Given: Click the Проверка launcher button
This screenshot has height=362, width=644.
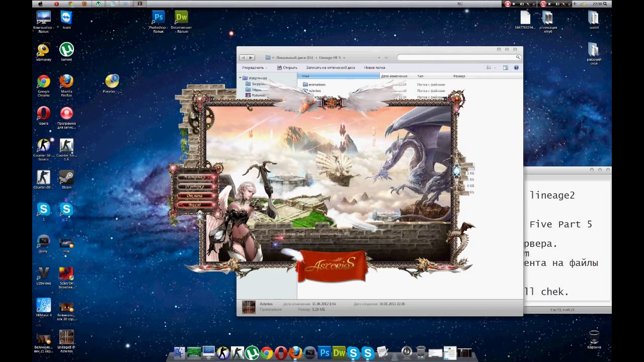Looking at the screenshot, I should (x=195, y=187).
